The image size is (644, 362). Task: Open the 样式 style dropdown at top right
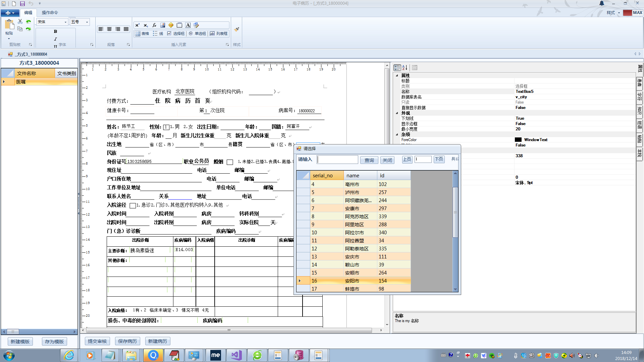pos(613,13)
